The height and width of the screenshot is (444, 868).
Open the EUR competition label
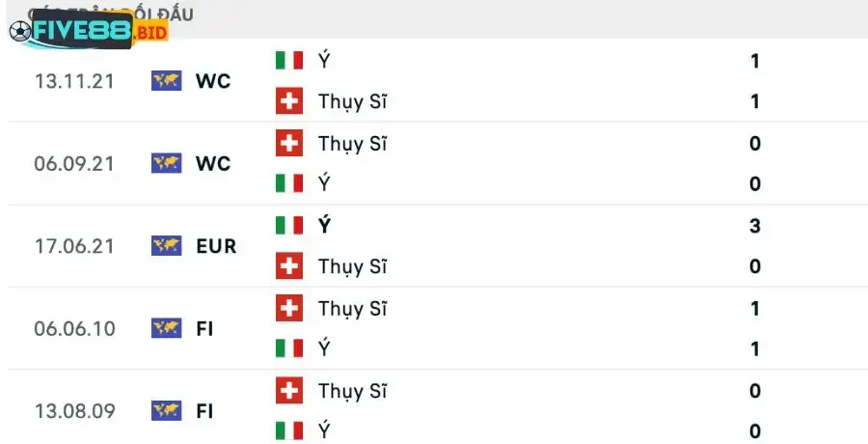coord(216,246)
